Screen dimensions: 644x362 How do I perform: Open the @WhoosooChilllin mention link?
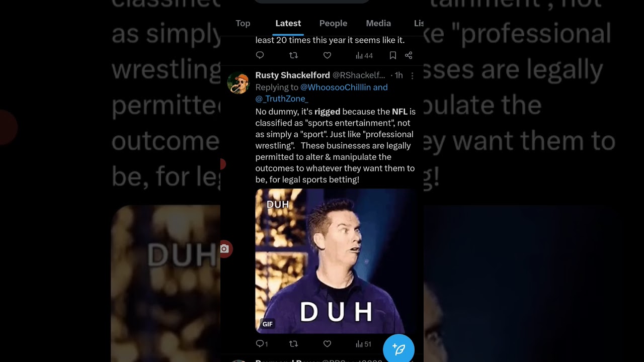pos(335,87)
